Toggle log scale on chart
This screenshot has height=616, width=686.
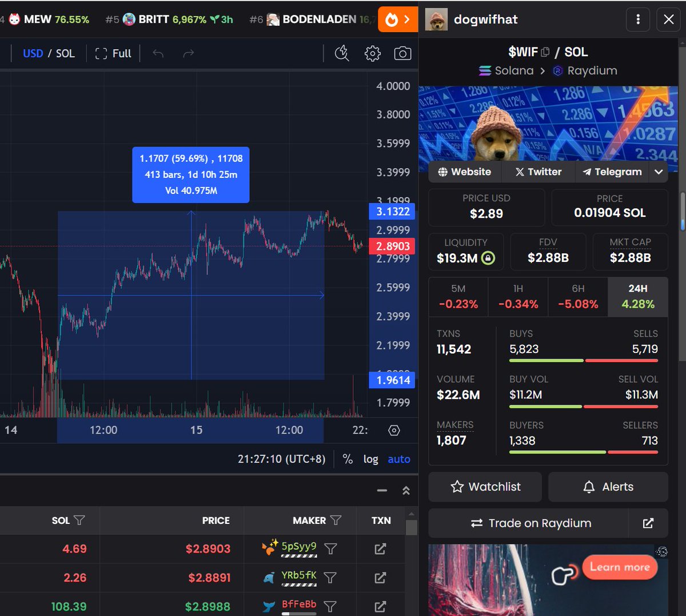tap(370, 459)
